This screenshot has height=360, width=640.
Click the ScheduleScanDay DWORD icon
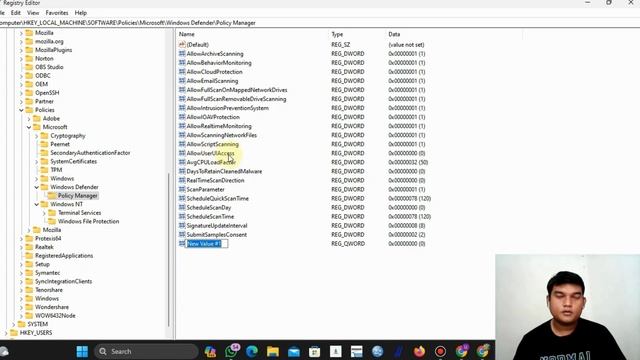coord(182,207)
